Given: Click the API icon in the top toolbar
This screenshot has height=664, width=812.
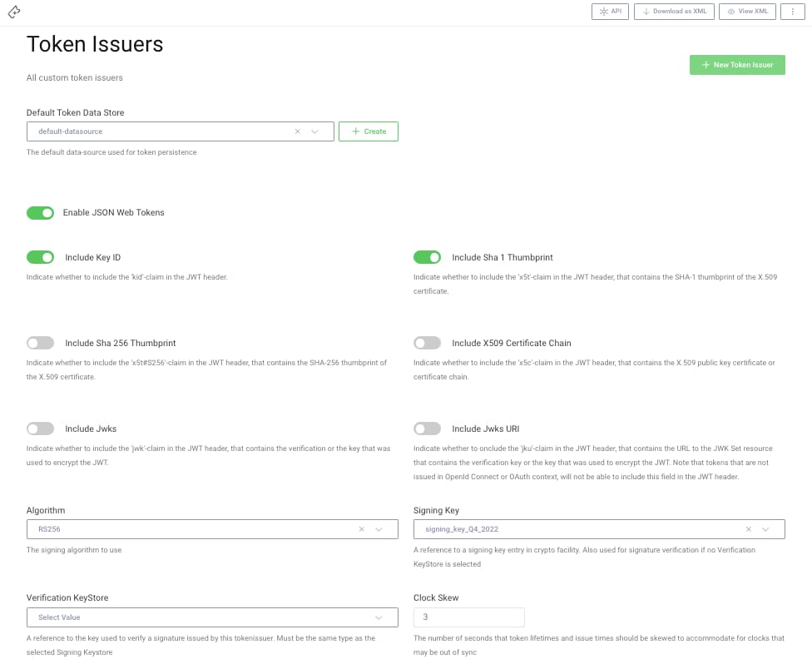Looking at the screenshot, I should (605, 11).
